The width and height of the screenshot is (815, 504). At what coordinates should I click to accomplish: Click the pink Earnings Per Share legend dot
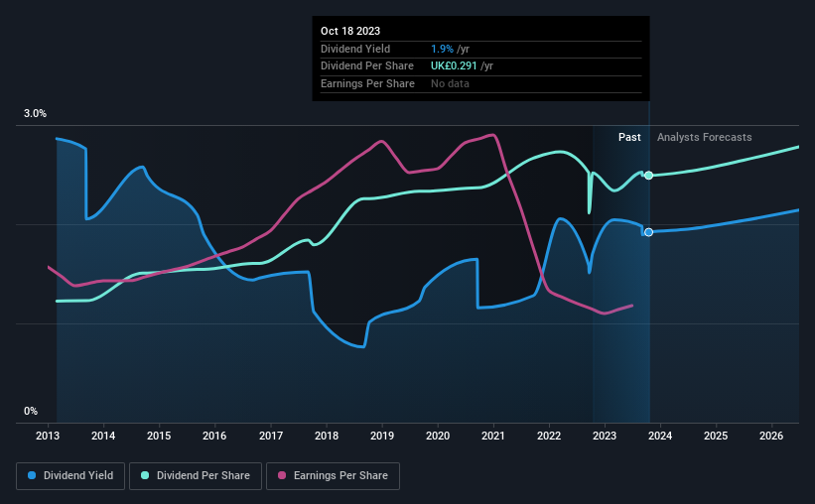click(282, 475)
